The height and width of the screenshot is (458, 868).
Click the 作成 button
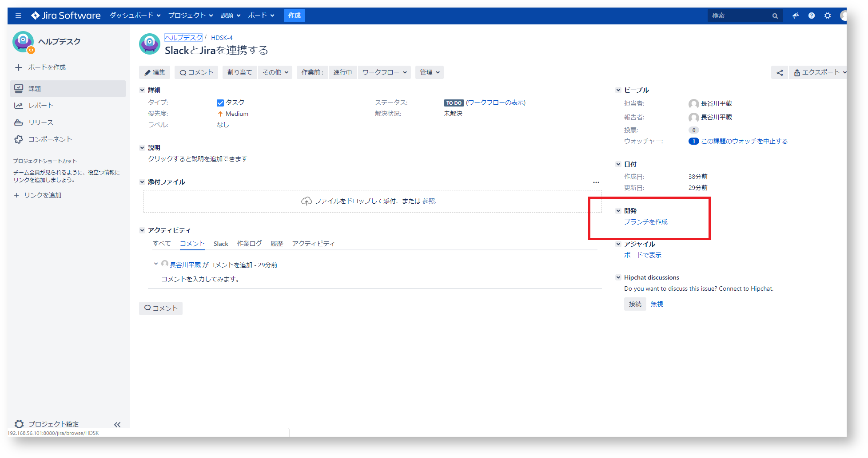(295, 16)
